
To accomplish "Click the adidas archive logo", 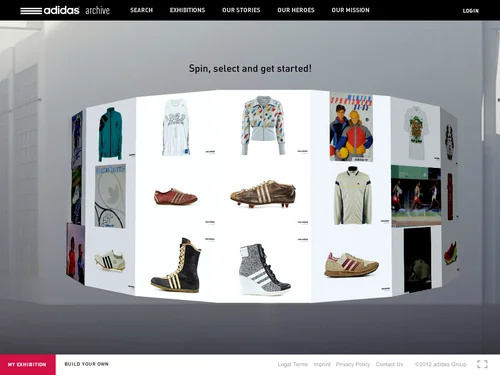I will 65,10.
